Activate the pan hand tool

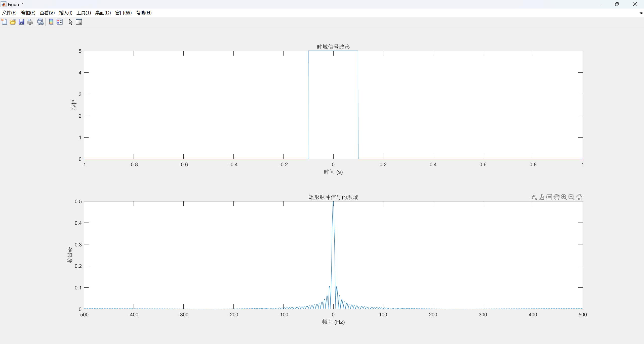coord(556,197)
